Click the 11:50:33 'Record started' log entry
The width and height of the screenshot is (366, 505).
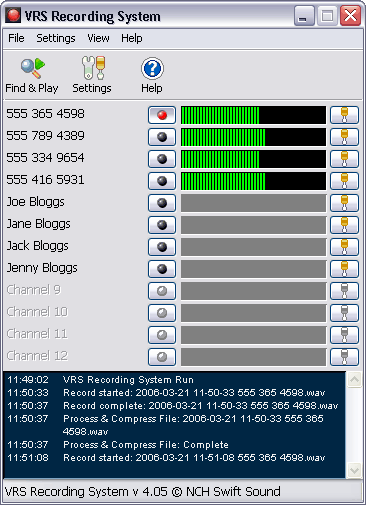pos(194,393)
